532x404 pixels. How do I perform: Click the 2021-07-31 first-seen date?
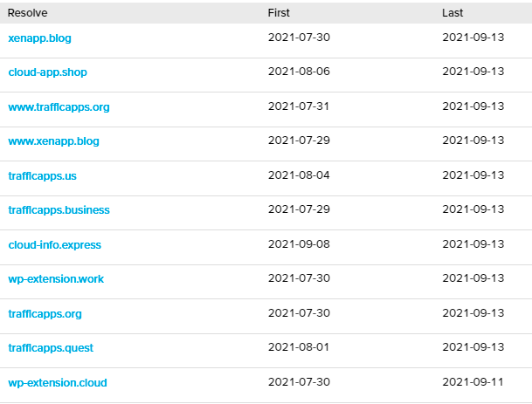tap(299, 106)
